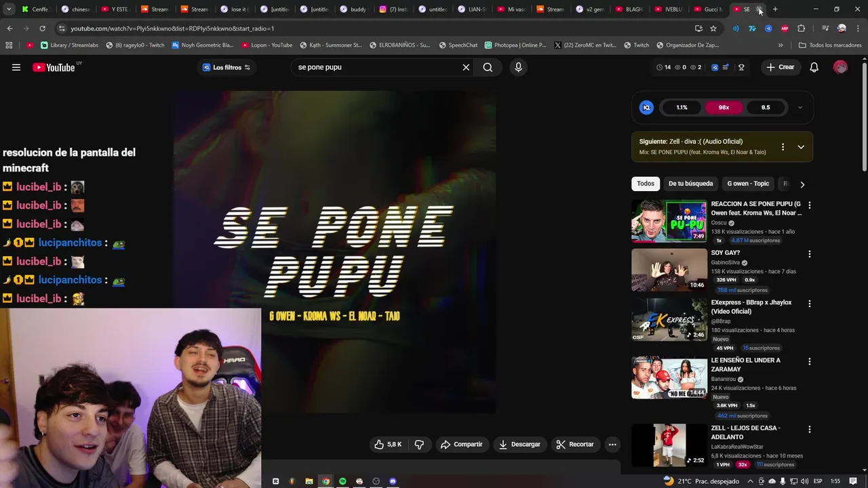
Task: Click the Windows notification center icon
Action: coord(853,481)
